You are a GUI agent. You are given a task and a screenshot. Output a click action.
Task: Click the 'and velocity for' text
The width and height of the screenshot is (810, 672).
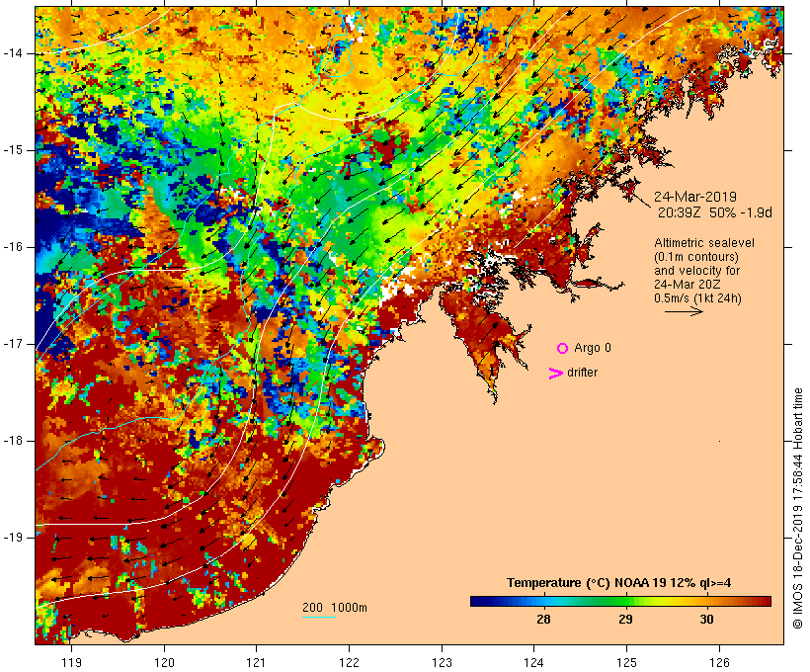(x=696, y=271)
